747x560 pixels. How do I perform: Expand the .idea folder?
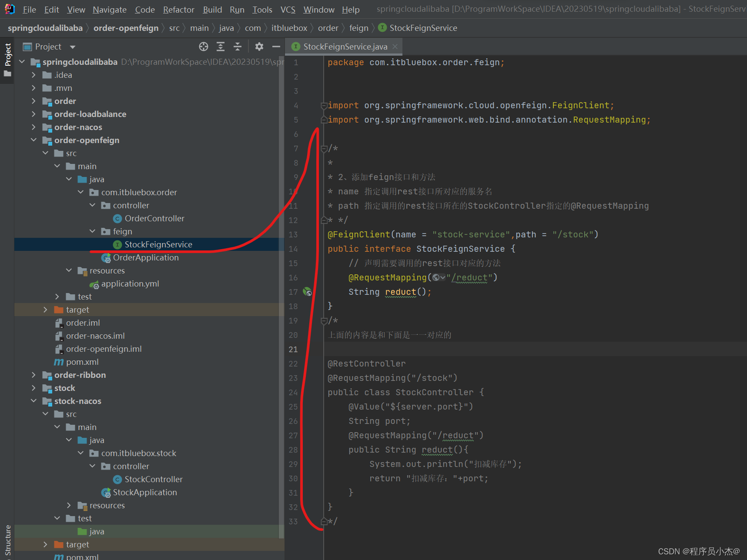click(34, 75)
